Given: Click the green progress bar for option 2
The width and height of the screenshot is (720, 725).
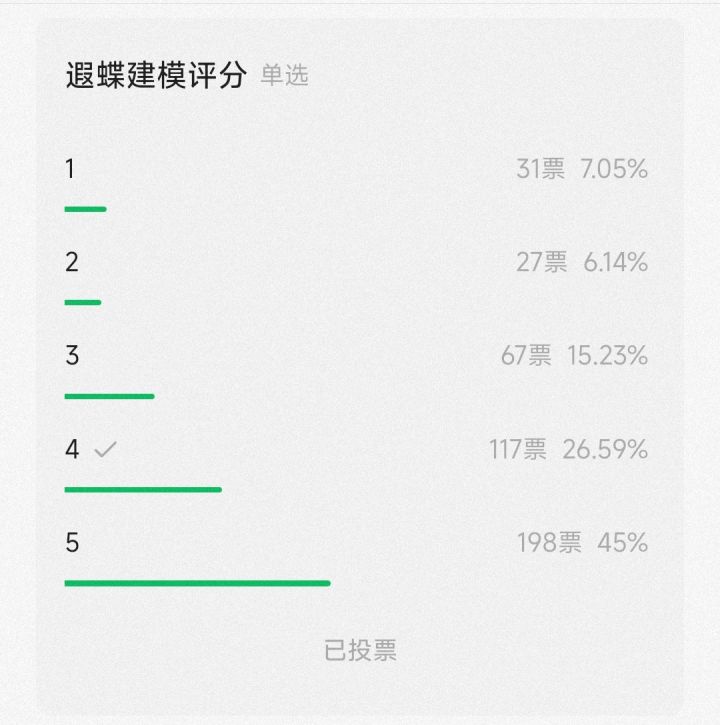Looking at the screenshot, I should point(83,302).
